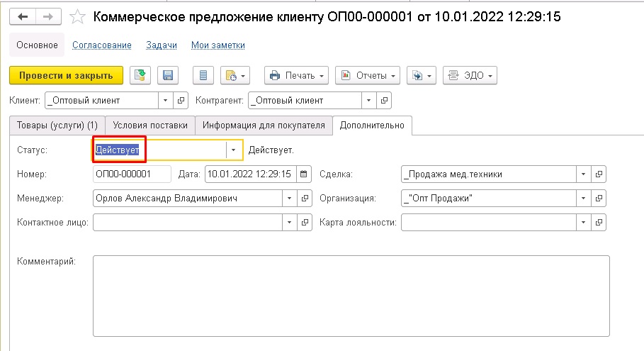This screenshot has height=351, width=644.
Task: Expand the Клиент dropdown list
Action: (x=166, y=100)
